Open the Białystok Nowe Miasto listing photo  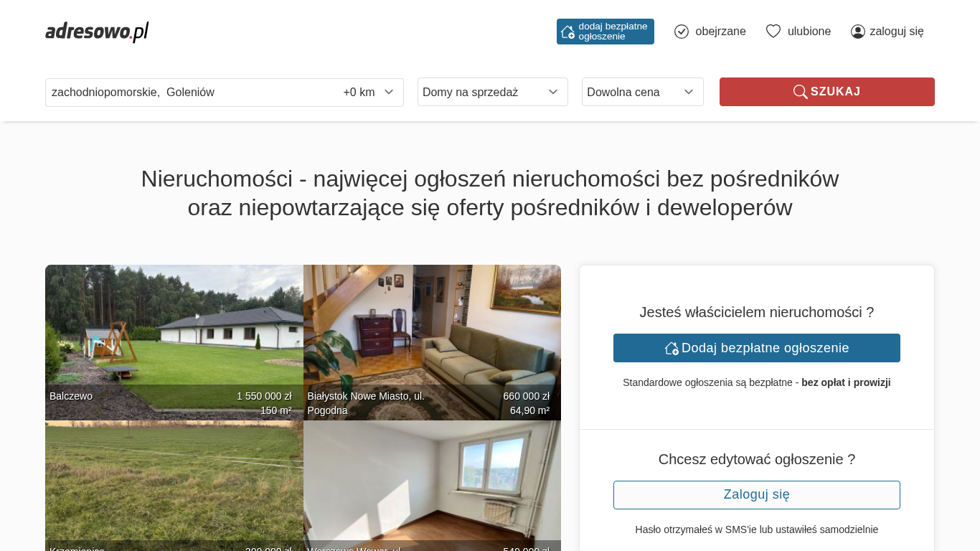tap(432, 330)
